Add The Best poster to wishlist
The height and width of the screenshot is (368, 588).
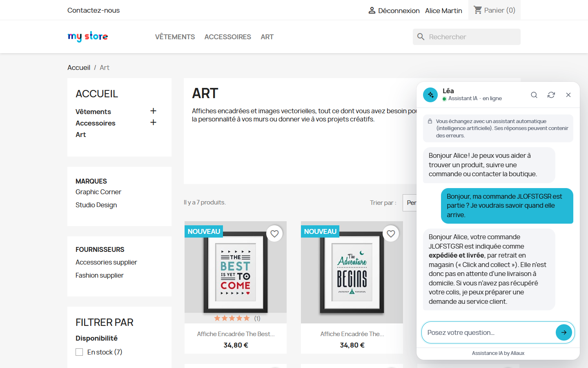coord(274,233)
